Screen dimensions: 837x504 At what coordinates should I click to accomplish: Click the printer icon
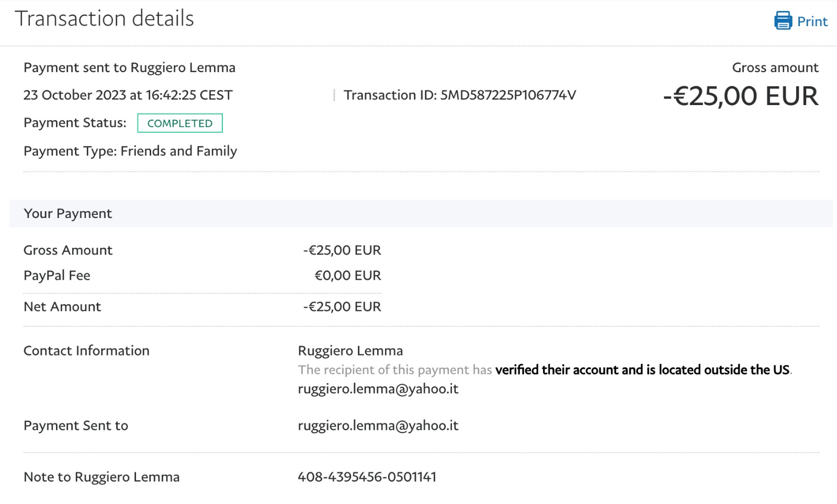click(783, 21)
